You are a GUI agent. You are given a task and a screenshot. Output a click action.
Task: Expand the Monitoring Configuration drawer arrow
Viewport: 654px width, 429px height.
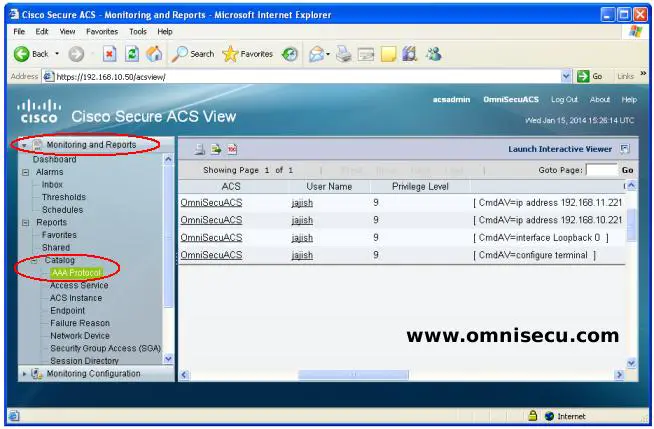point(24,374)
